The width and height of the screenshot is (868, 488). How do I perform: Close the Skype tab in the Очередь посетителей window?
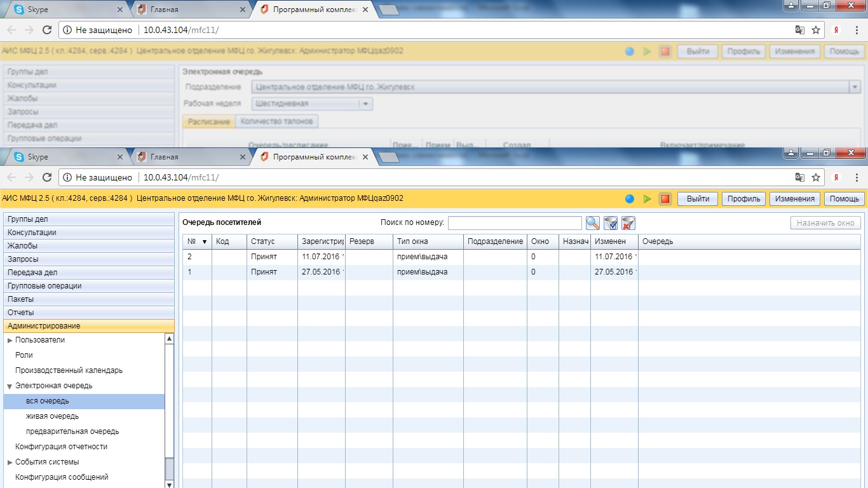coord(120,157)
